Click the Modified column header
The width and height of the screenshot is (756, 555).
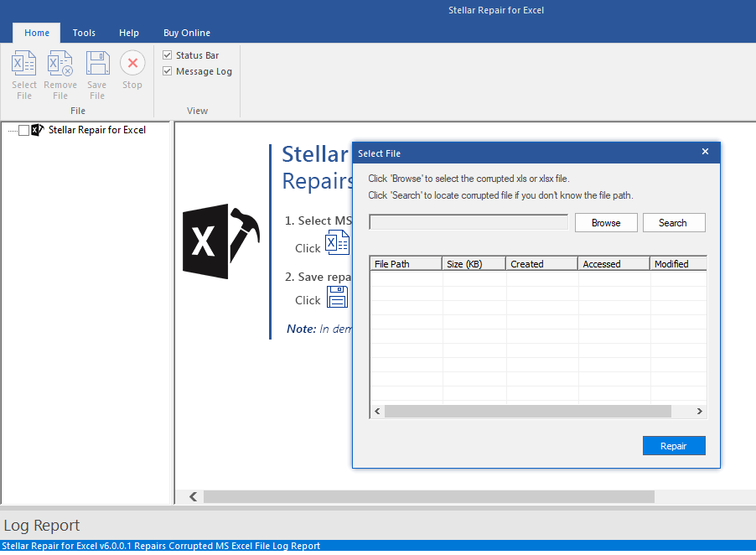pos(678,264)
